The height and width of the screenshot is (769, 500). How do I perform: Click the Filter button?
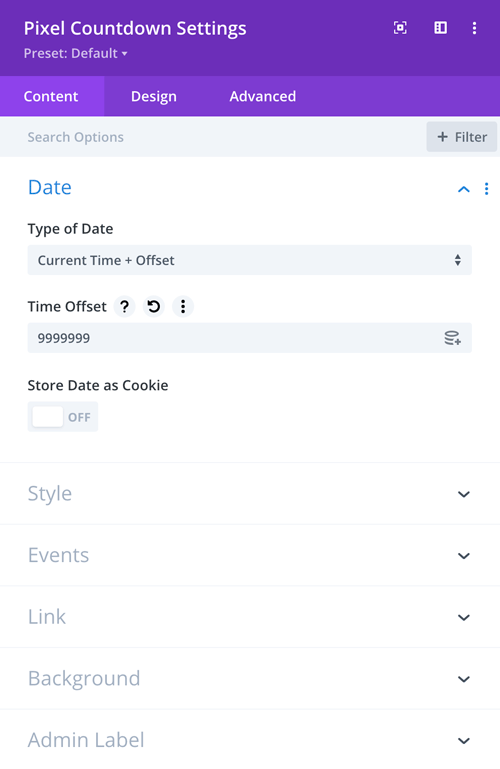[461, 137]
